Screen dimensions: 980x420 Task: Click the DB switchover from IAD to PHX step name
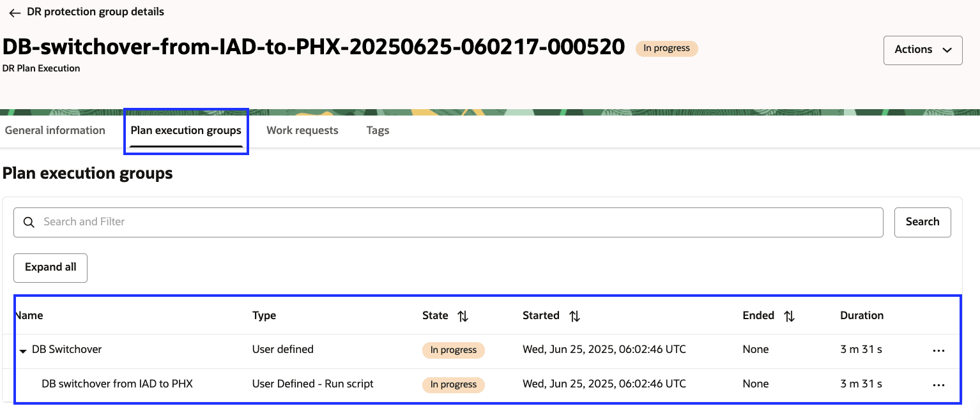click(118, 384)
